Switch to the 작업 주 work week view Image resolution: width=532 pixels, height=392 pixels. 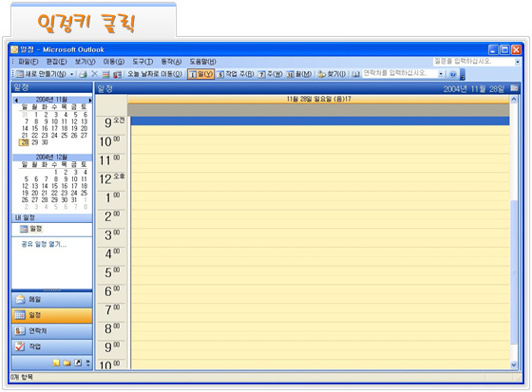(236, 74)
